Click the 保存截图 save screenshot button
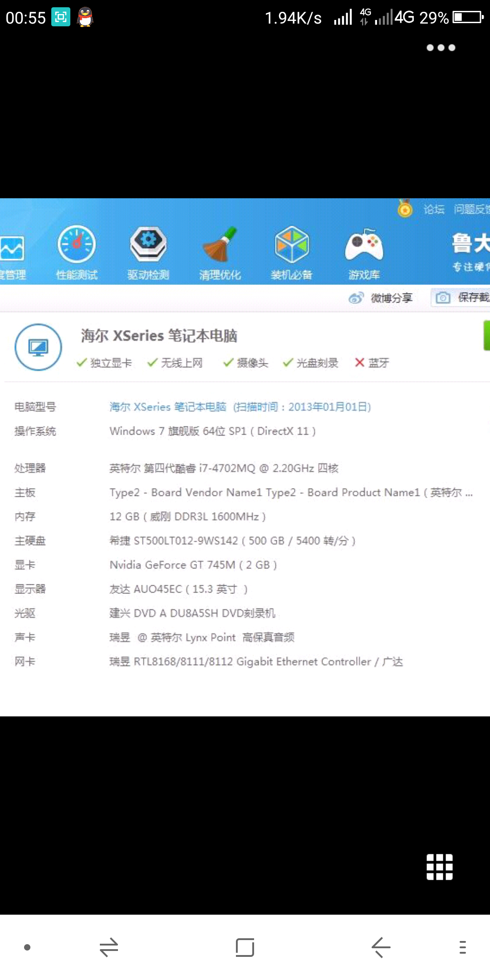Image resolution: width=490 pixels, height=980 pixels. (461, 297)
